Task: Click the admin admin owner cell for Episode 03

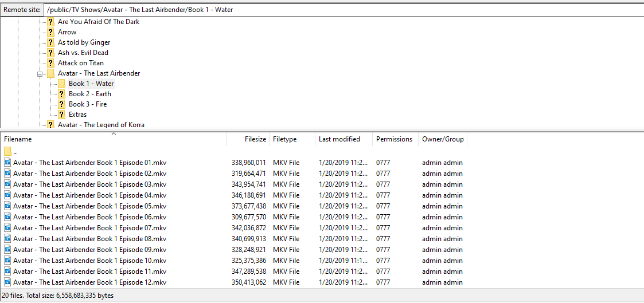Action: tap(442, 184)
